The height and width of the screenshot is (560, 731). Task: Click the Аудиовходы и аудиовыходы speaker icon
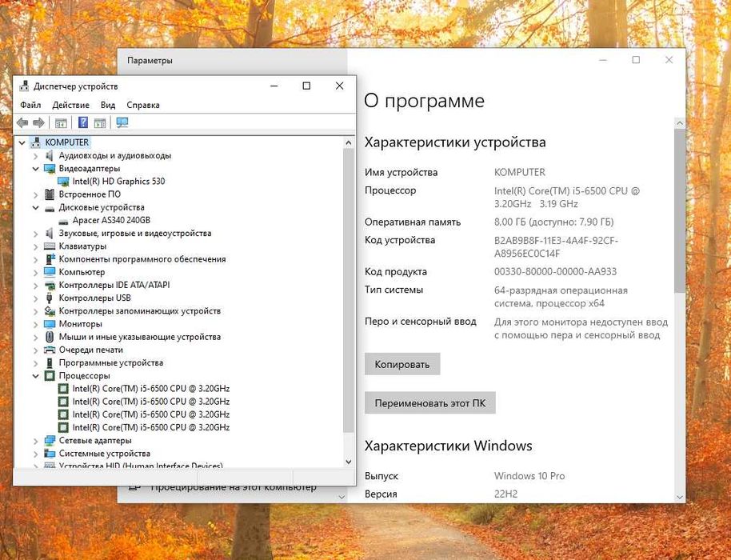pyautogui.click(x=50, y=155)
